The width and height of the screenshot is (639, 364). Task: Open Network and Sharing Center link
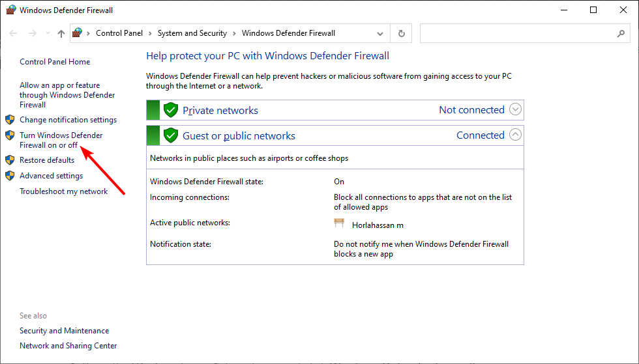click(x=68, y=346)
